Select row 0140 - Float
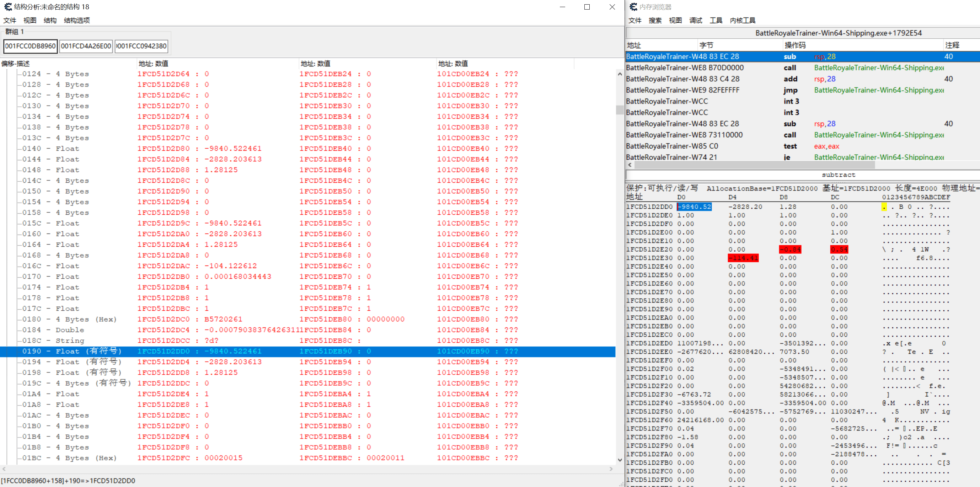This screenshot has height=487, width=980. (307, 148)
